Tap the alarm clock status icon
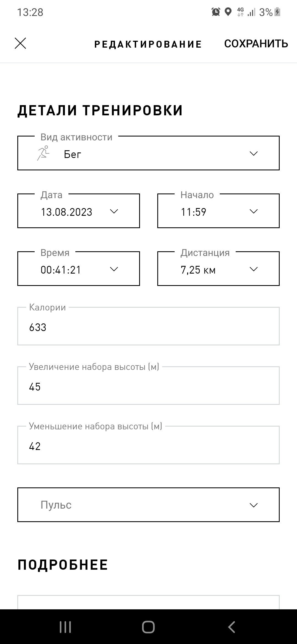This screenshot has width=297, height=644. click(x=216, y=12)
